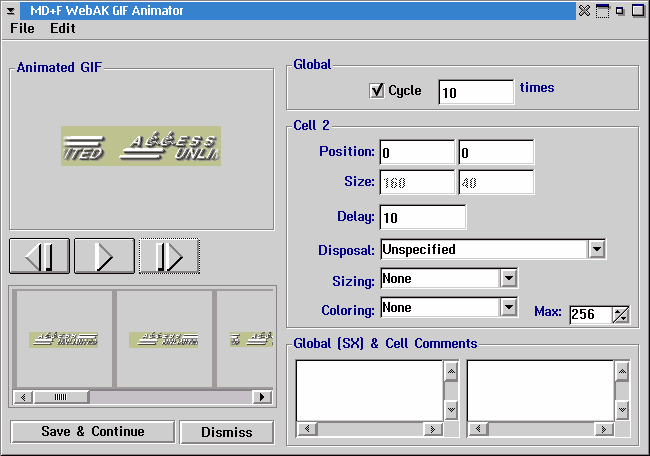Click cell comments scroll down arrow
Viewport: 650px width, 456px height.
click(622, 410)
